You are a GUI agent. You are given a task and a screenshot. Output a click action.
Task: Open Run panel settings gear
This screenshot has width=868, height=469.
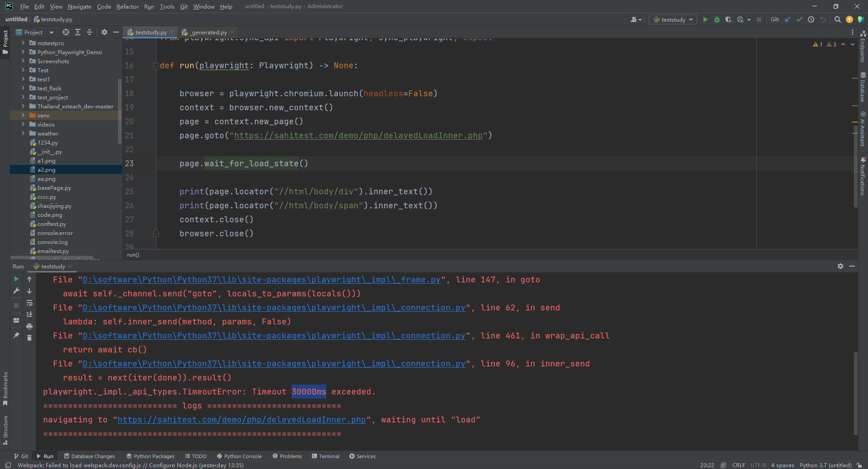[x=840, y=266]
